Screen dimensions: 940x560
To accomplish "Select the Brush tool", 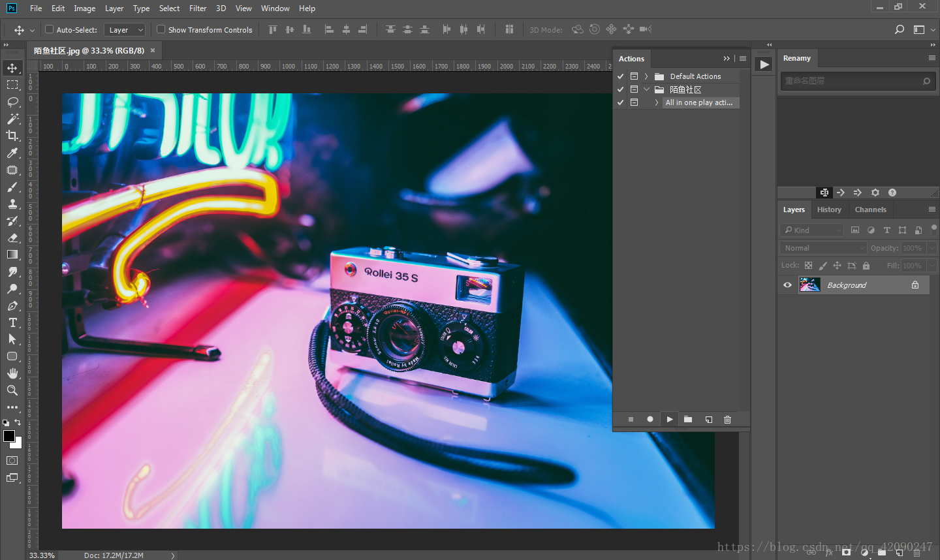I will tap(12, 187).
